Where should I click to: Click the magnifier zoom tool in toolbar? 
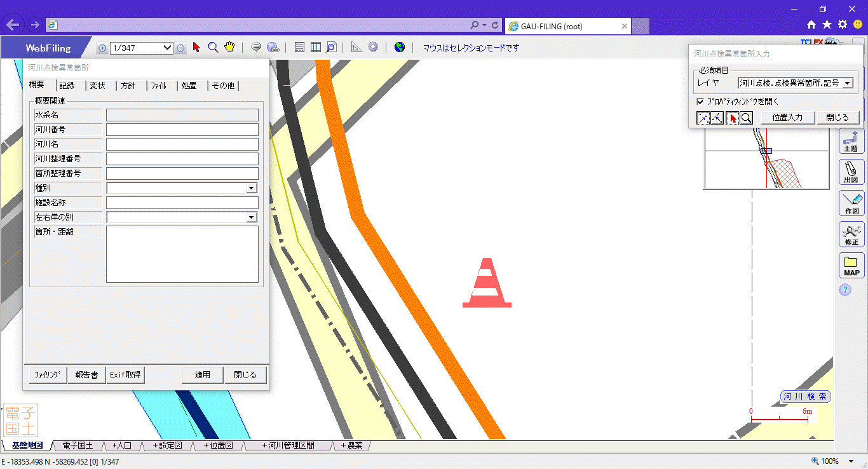pyautogui.click(x=213, y=48)
